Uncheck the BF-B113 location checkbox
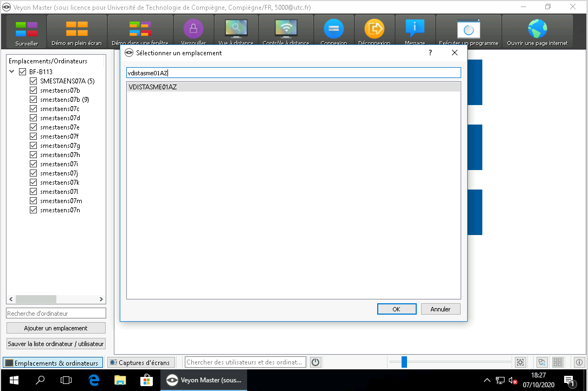 pos(23,72)
